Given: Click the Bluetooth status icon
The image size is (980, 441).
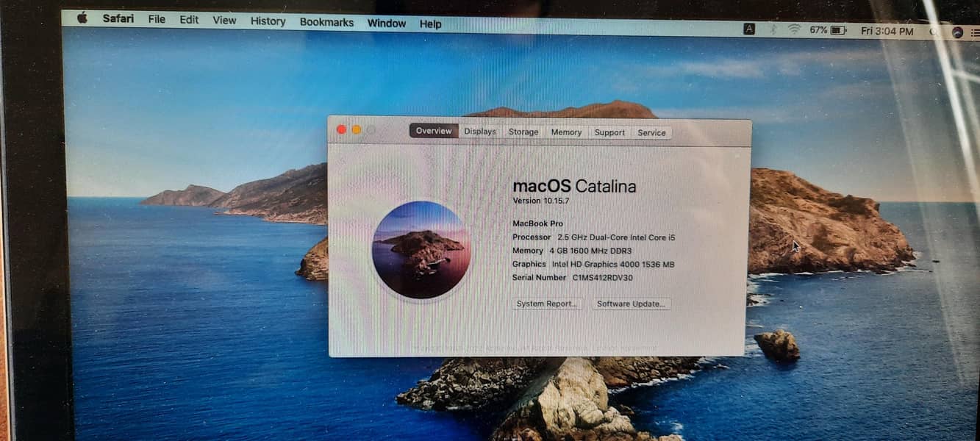Looking at the screenshot, I should pos(772,29).
